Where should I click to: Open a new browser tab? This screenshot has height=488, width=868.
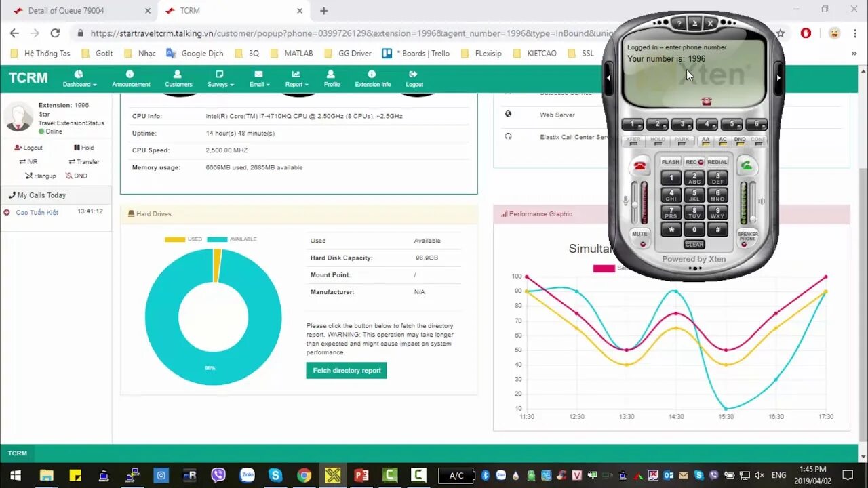pyautogui.click(x=323, y=11)
